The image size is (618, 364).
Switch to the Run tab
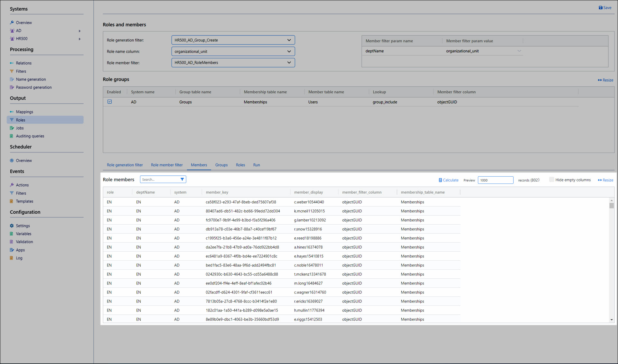(256, 165)
